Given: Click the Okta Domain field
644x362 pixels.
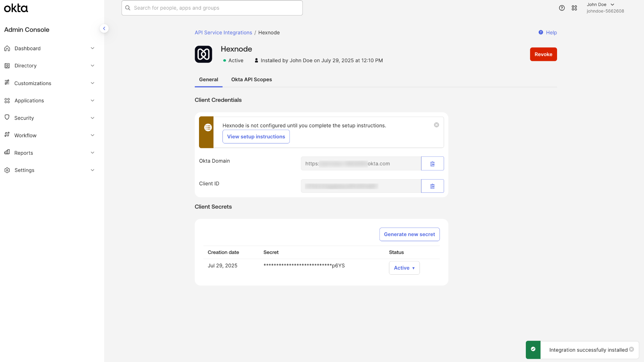Looking at the screenshot, I should pos(361,163).
